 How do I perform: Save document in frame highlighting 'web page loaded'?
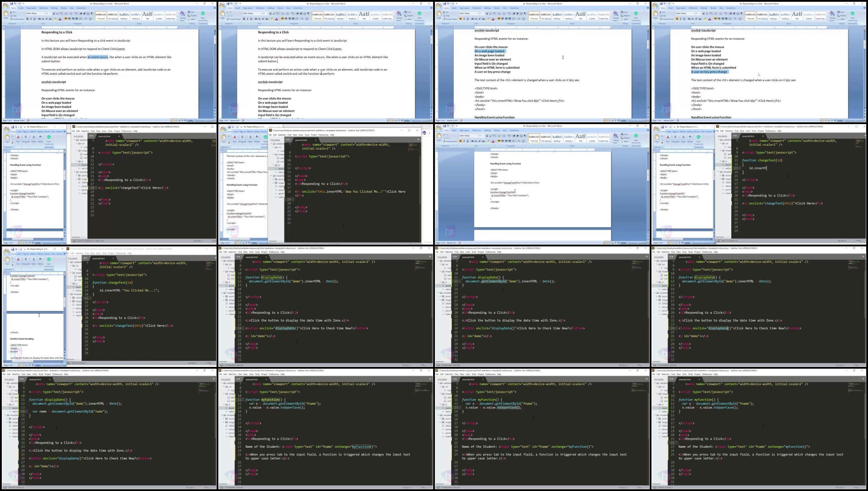(445, 4)
